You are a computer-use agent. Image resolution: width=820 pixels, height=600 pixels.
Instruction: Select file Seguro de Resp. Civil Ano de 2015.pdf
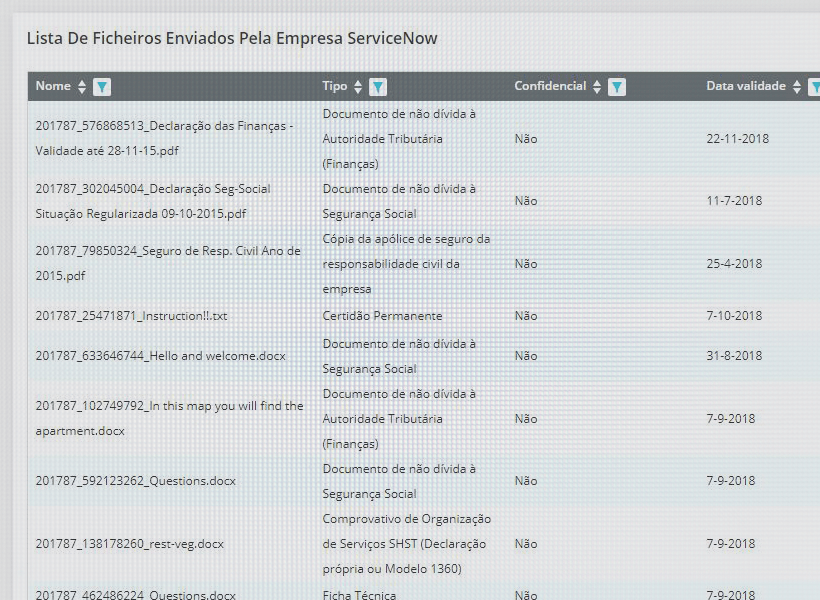[168, 263]
